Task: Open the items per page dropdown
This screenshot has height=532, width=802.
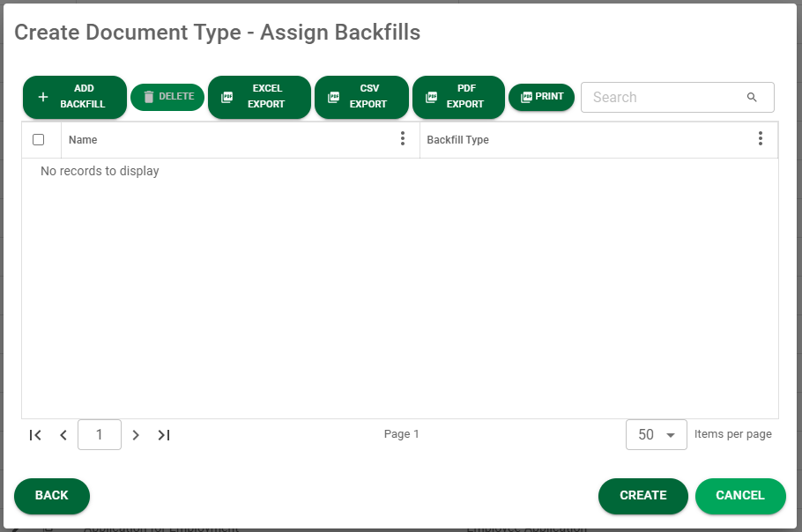Action: pyautogui.click(x=657, y=435)
